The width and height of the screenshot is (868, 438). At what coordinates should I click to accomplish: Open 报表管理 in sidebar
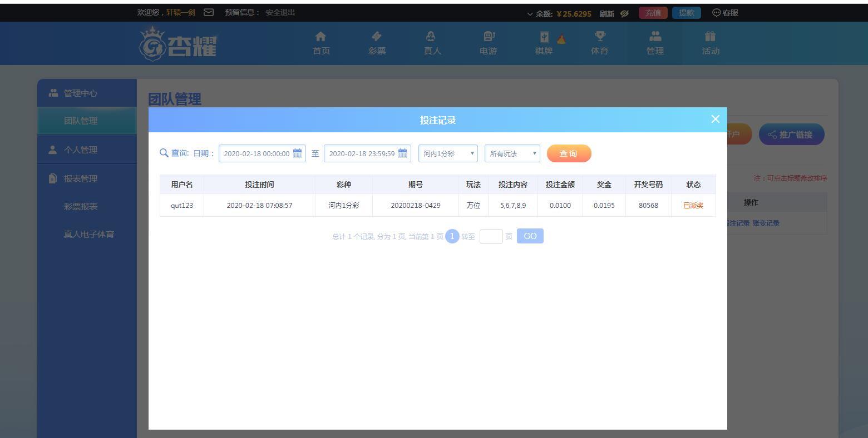[x=87, y=178]
